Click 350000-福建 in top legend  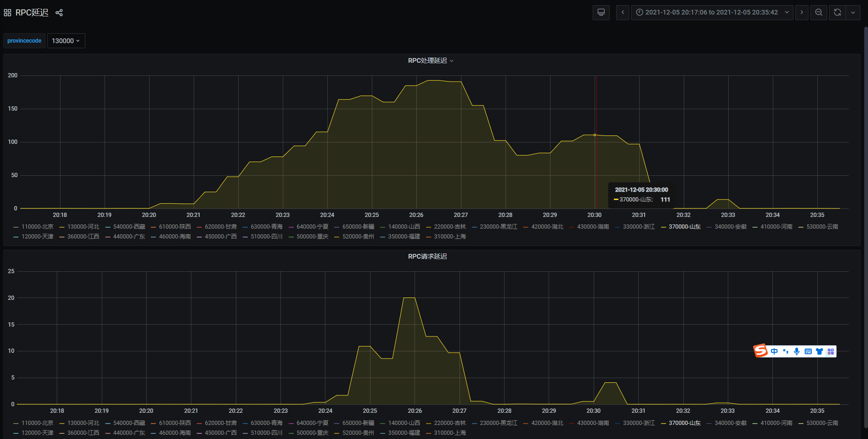[x=404, y=237]
